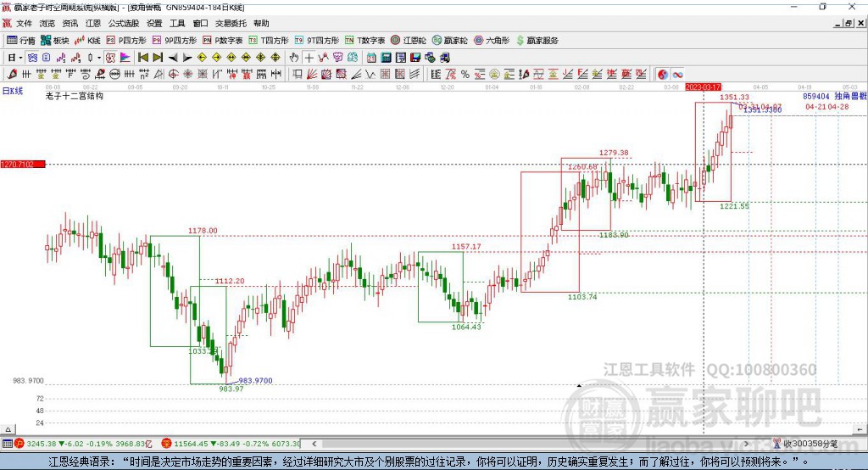This screenshot has height=470, width=868.
Task: Open the 资讯 menu
Action: [x=70, y=23]
